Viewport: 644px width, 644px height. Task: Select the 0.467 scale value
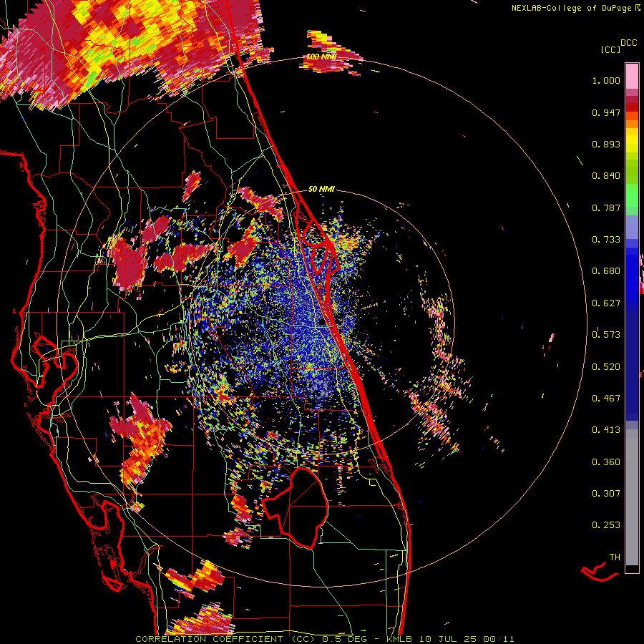606,399
